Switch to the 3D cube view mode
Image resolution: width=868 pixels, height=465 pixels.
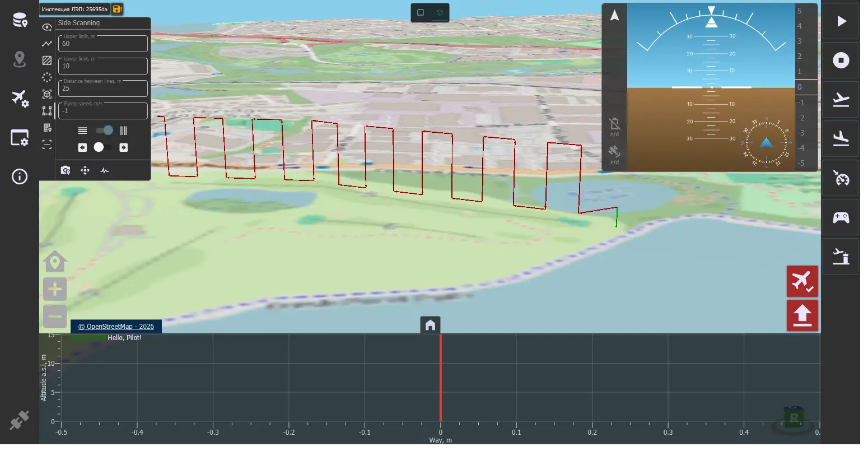click(x=440, y=12)
